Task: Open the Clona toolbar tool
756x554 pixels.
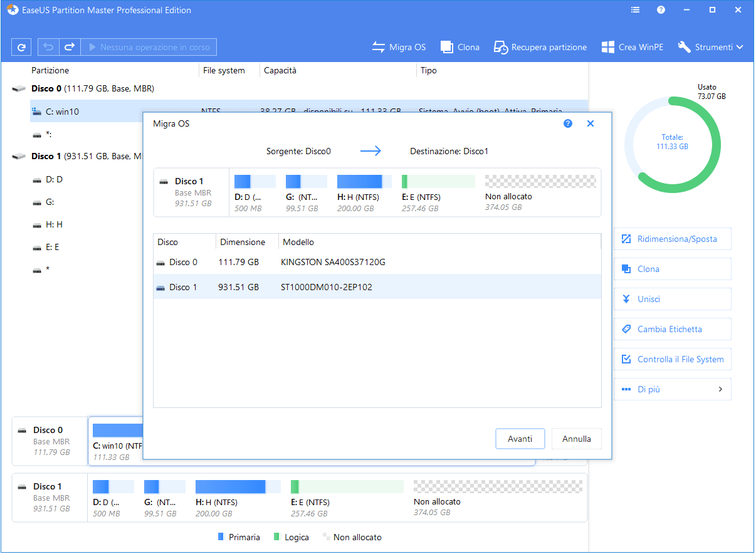Action: [x=460, y=47]
